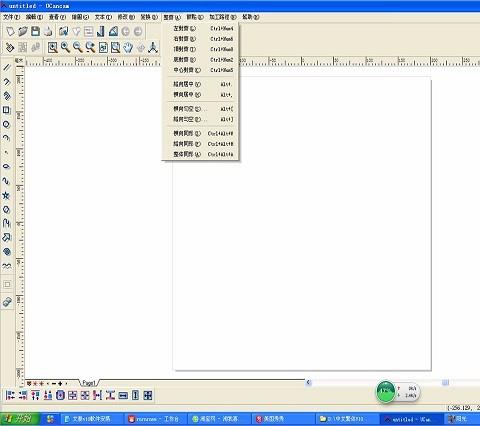Screen dimensions: 480x426
Task: Select the Star shape tool
Action: (7, 195)
